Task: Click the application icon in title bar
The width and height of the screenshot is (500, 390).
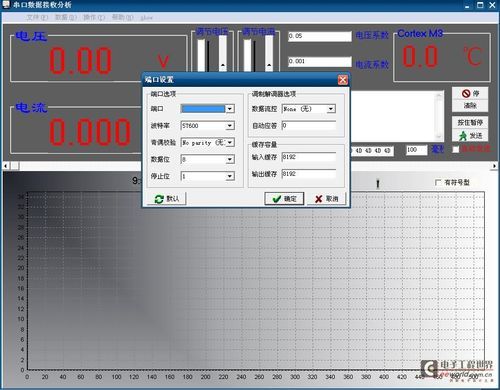Action: (x=6, y=4)
